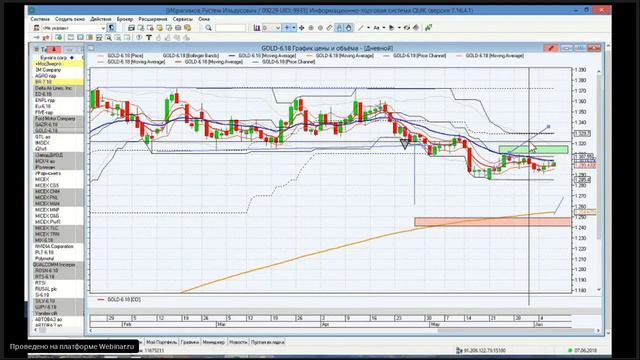Click the green rectangle zone on chart
This screenshot has width=640, height=360.
coord(533,149)
